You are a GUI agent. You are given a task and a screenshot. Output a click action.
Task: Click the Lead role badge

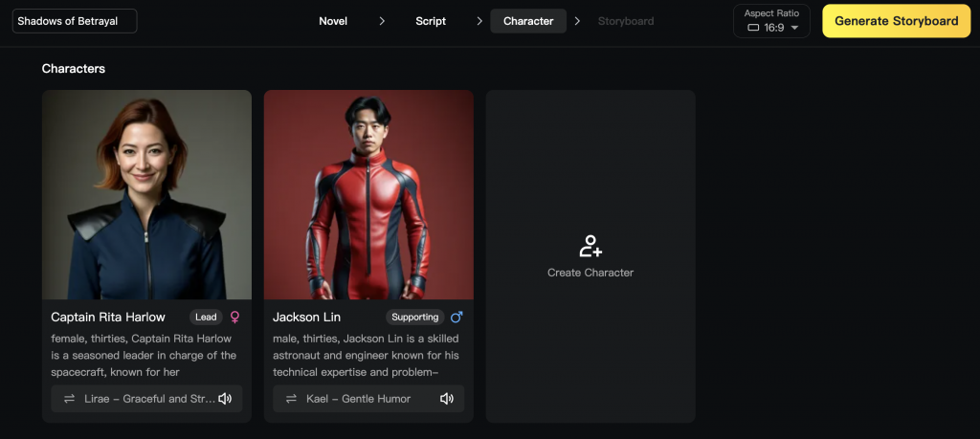coord(207,318)
